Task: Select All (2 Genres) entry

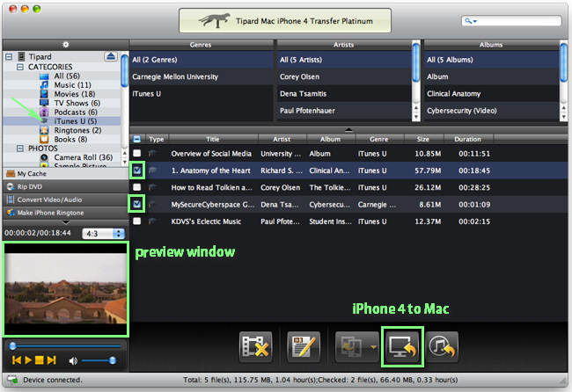Action: 202,60
